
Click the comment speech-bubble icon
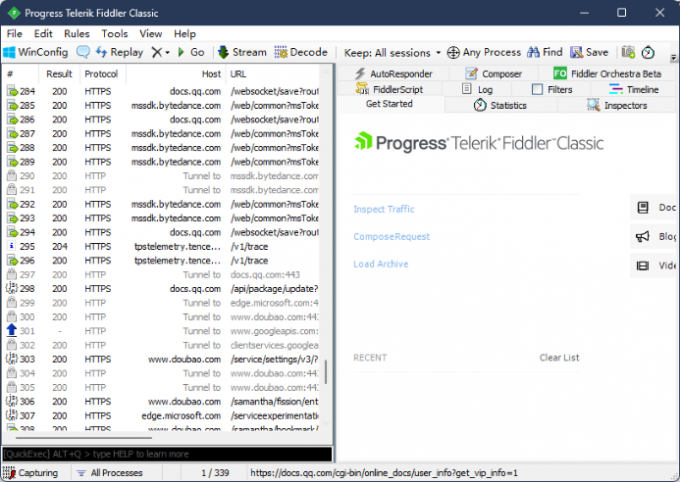[x=83, y=52]
